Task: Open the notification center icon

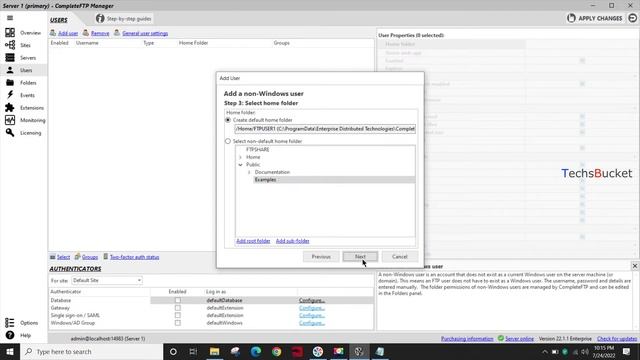Action: tap(627, 351)
